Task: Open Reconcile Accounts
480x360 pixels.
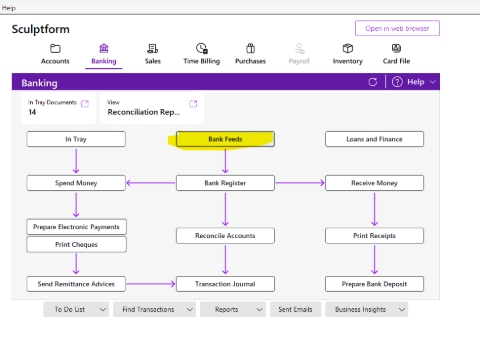Action: [225, 236]
